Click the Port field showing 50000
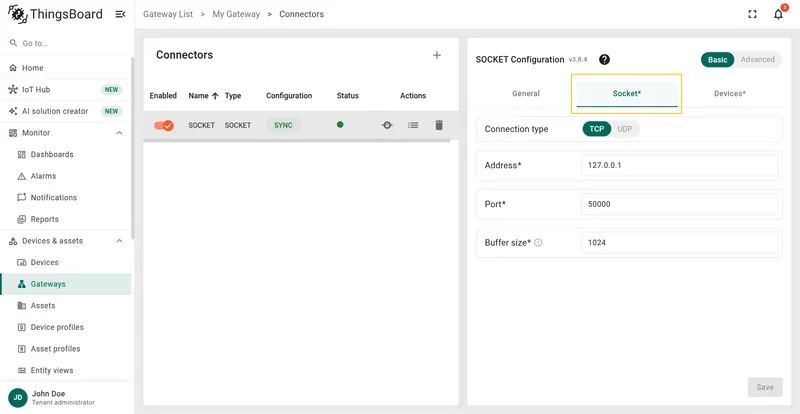 (680, 204)
